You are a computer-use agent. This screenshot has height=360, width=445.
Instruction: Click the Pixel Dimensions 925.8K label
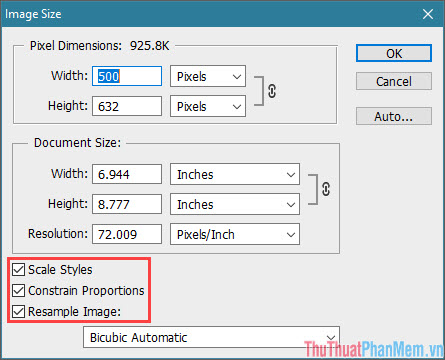click(x=100, y=46)
